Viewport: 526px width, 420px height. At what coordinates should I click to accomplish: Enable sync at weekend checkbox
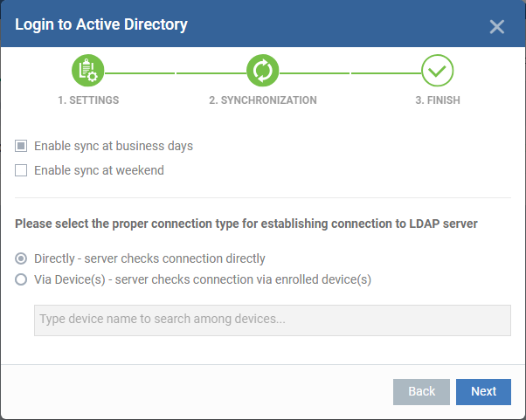(21, 170)
